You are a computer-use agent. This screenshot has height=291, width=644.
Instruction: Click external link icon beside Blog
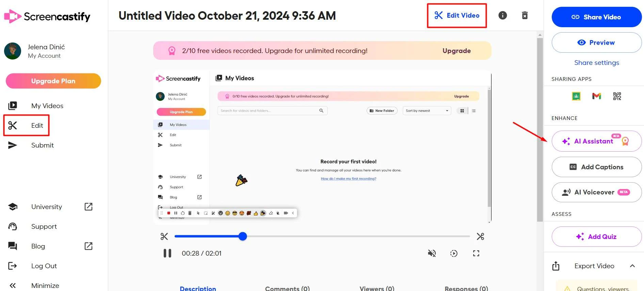[88, 246]
